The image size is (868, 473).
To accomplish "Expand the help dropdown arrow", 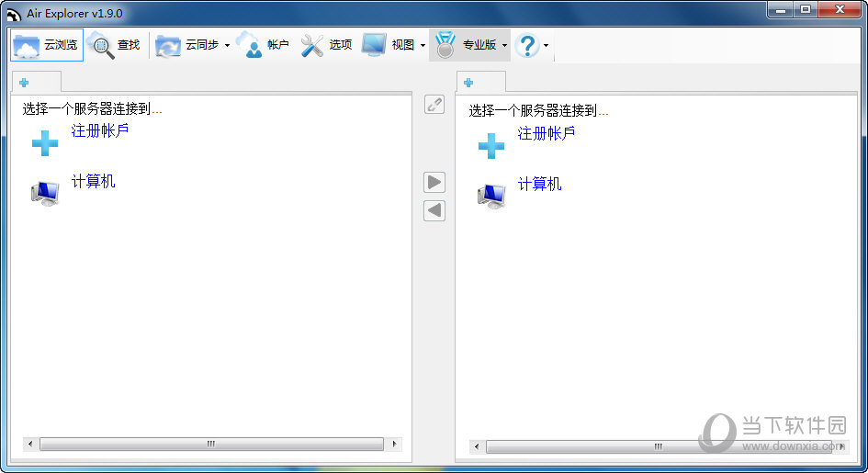I will [546, 45].
